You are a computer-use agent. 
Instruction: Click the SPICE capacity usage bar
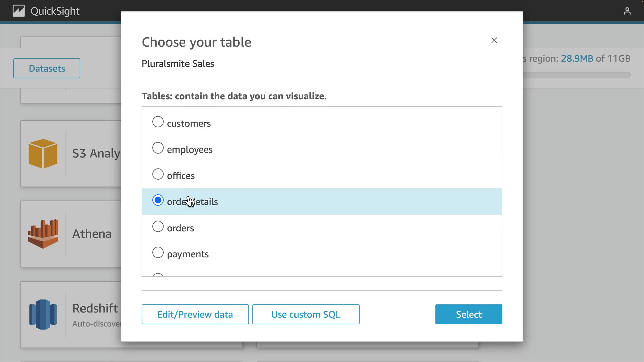tap(577, 75)
